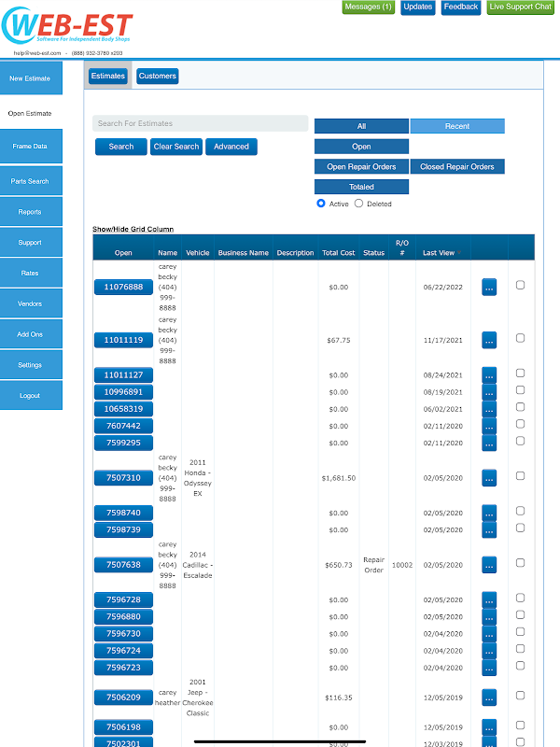Filter estimates by All
560x747 pixels.
pyautogui.click(x=361, y=126)
